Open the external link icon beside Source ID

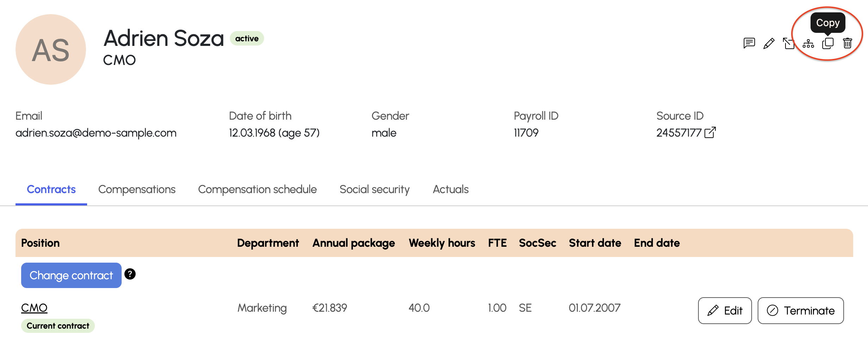pos(710,132)
